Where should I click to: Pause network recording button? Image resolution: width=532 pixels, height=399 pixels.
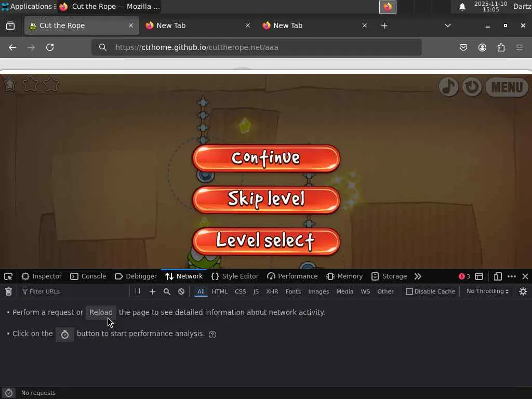point(137,291)
